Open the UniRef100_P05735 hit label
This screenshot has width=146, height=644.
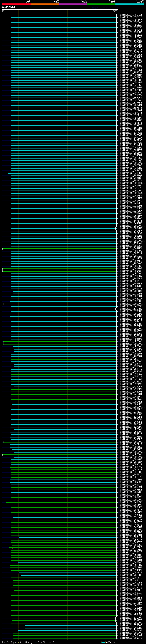pyautogui.click(x=131, y=485)
